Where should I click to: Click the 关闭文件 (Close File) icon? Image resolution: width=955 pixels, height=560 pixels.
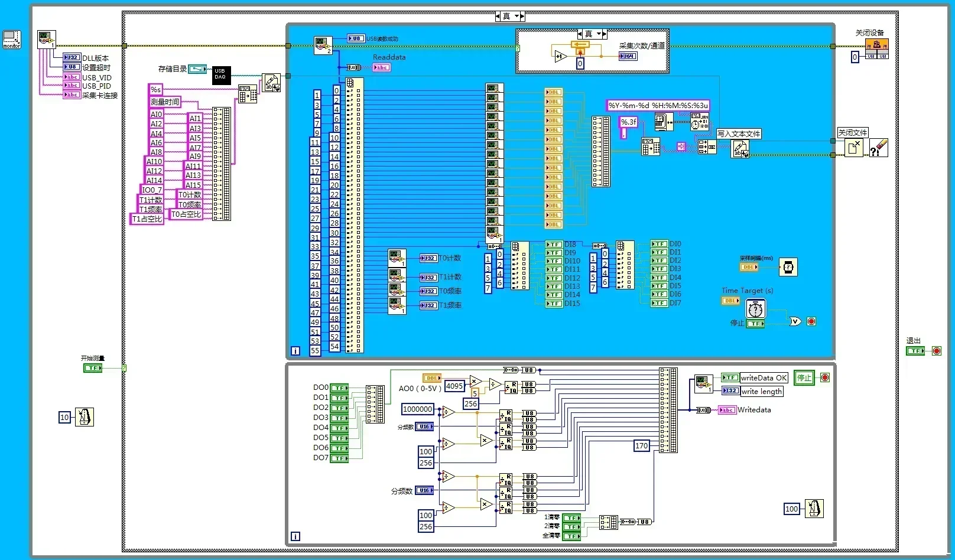[854, 148]
